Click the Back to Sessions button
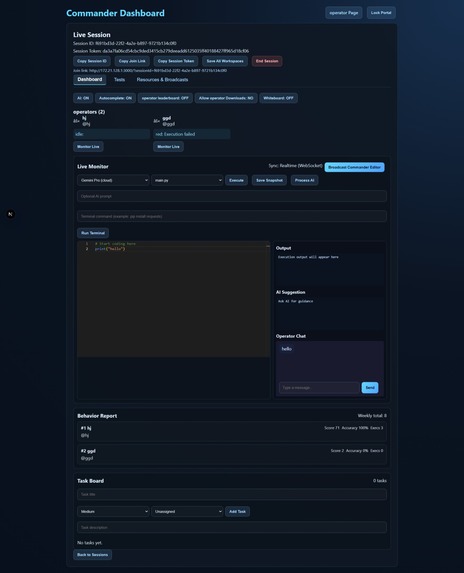Screen dimensions: 464x573 coord(92,554)
